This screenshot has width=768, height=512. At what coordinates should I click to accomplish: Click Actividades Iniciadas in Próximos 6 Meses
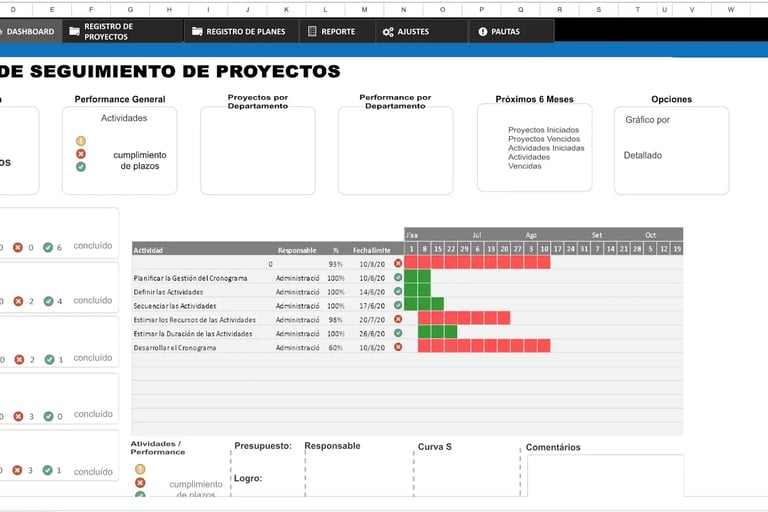tap(546, 148)
